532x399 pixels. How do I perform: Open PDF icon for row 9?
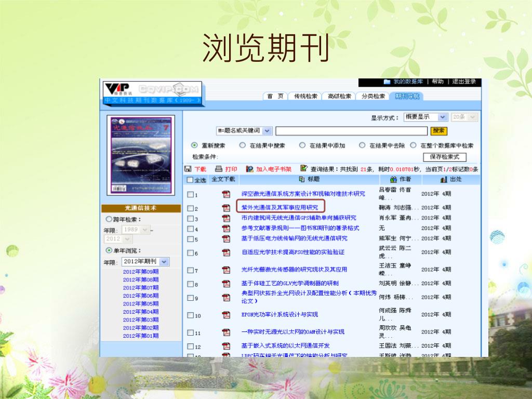coord(226,298)
